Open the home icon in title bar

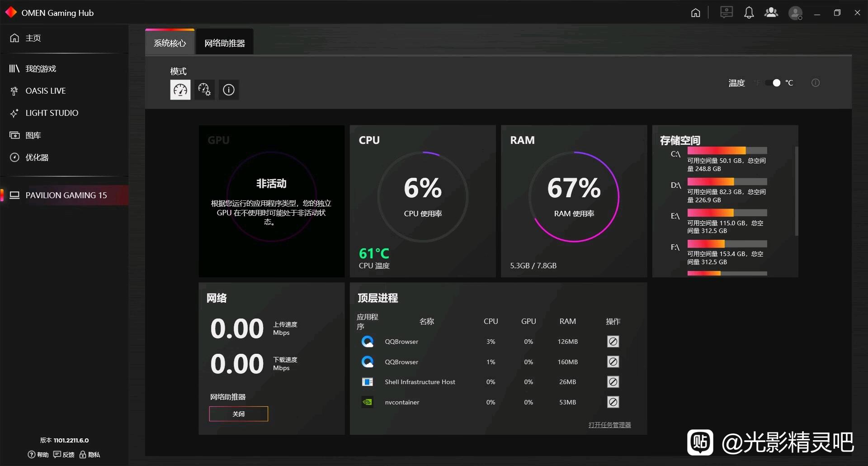(x=695, y=13)
